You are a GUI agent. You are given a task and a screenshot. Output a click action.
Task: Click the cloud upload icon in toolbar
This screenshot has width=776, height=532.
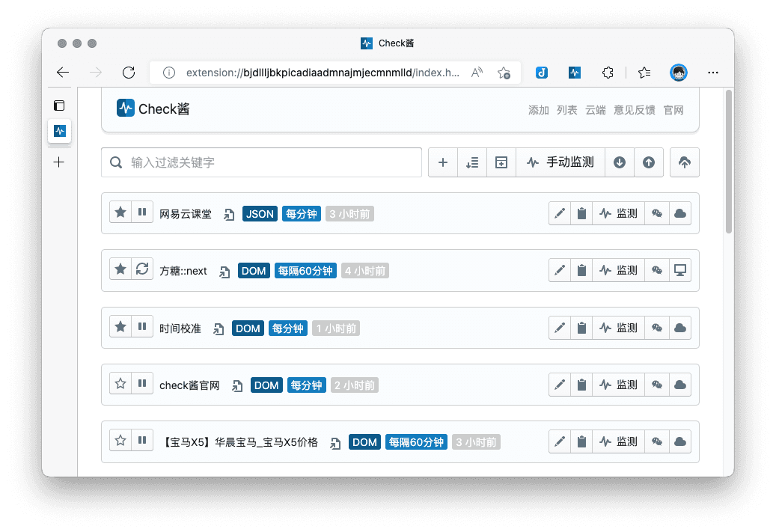pos(684,162)
